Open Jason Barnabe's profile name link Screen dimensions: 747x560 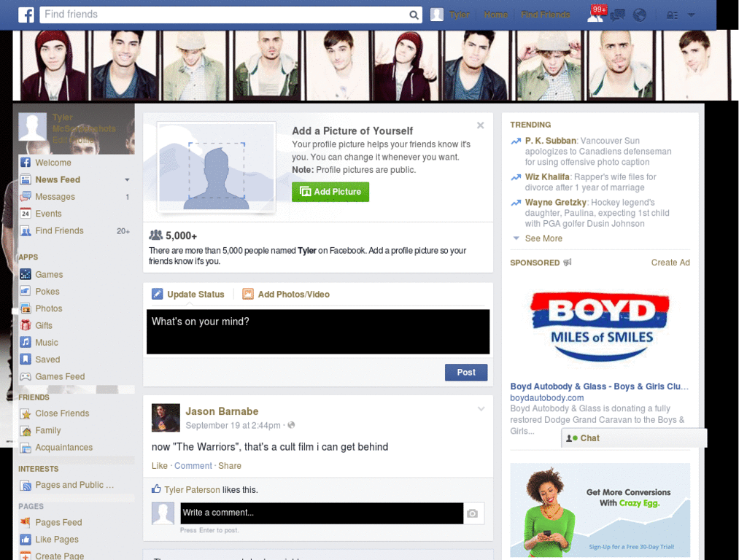coord(222,411)
